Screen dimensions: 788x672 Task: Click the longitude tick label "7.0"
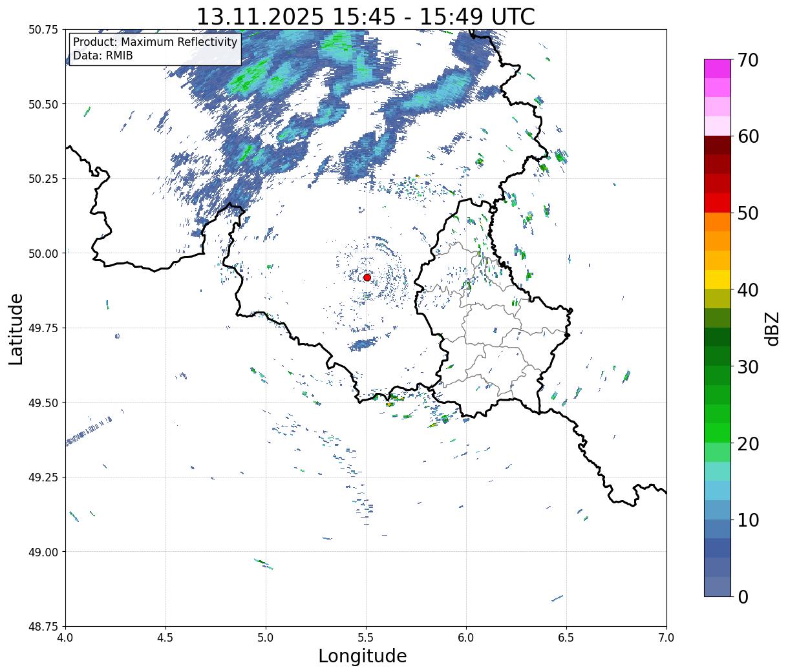click(x=666, y=637)
